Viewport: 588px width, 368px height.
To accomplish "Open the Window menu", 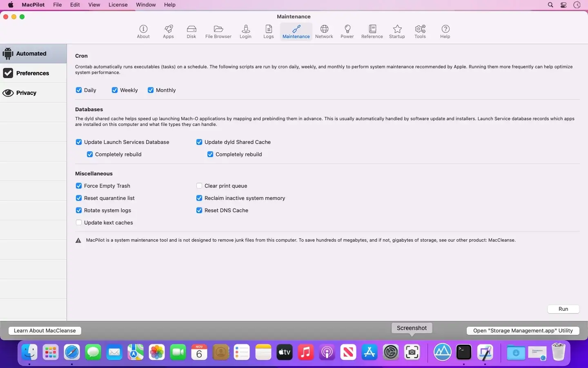I will 146,5.
